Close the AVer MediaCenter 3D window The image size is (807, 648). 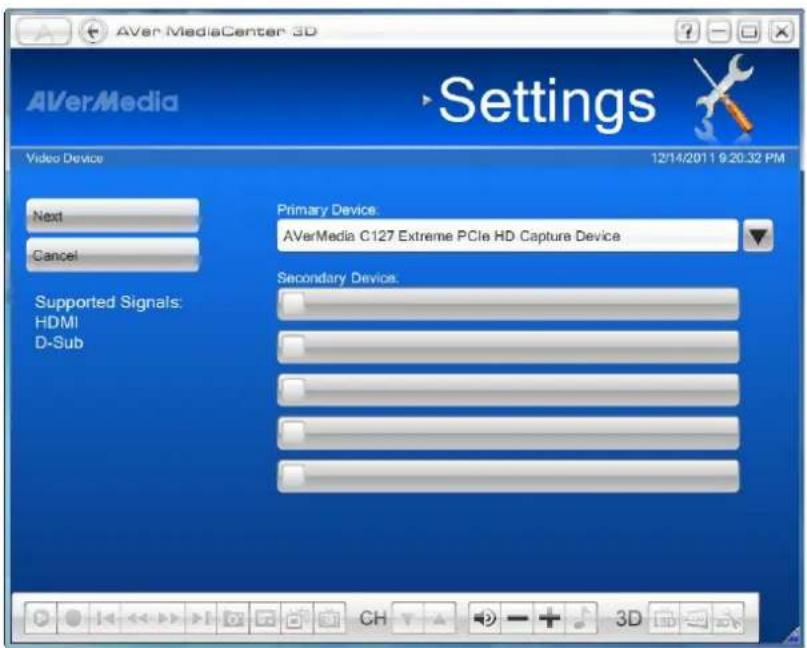pos(781,31)
